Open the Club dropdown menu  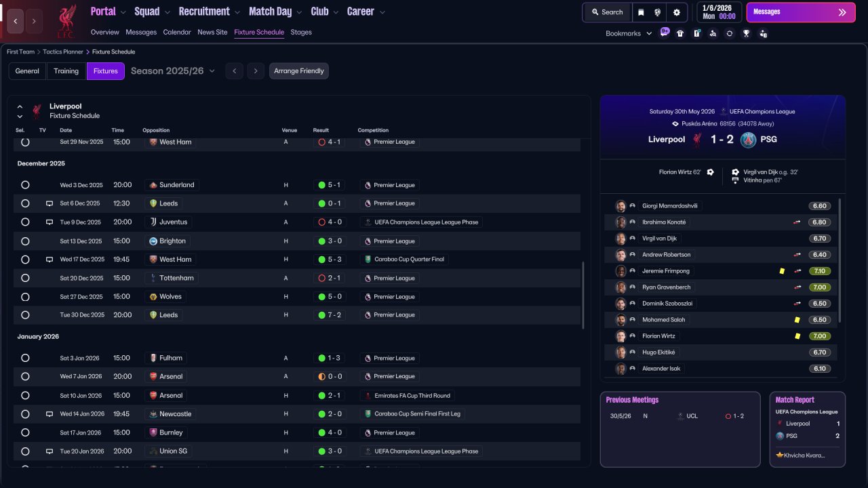(x=325, y=12)
